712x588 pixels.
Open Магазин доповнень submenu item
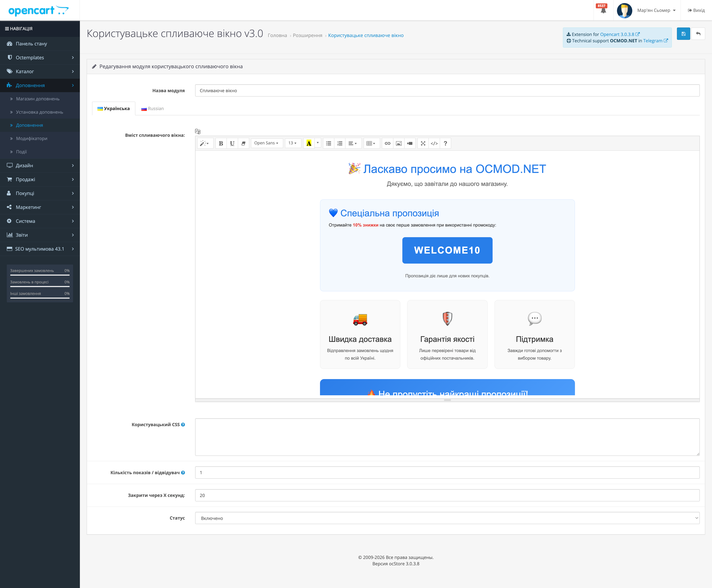(40, 99)
